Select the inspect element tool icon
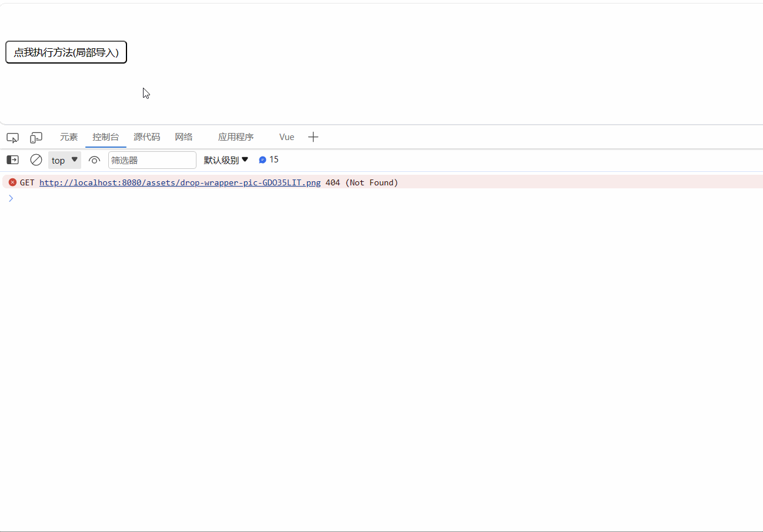 tap(12, 137)
